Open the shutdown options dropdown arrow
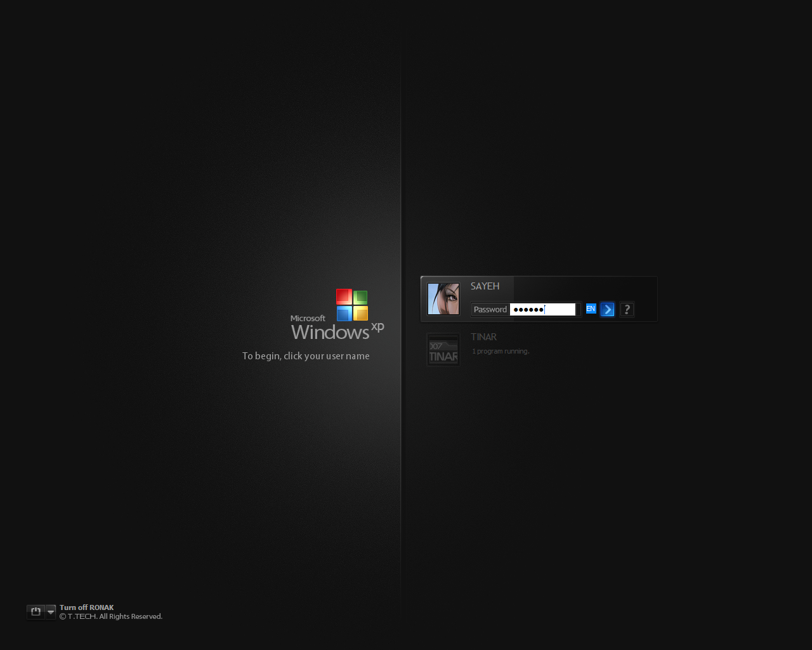This screenshot has height=650, width=812. tap(51, 612)
